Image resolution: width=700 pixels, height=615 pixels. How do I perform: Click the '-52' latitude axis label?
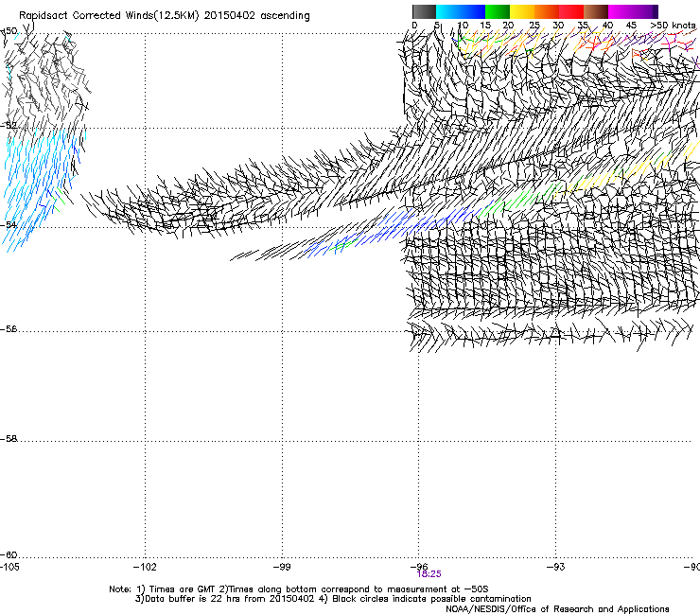click(x=9, y=126)
